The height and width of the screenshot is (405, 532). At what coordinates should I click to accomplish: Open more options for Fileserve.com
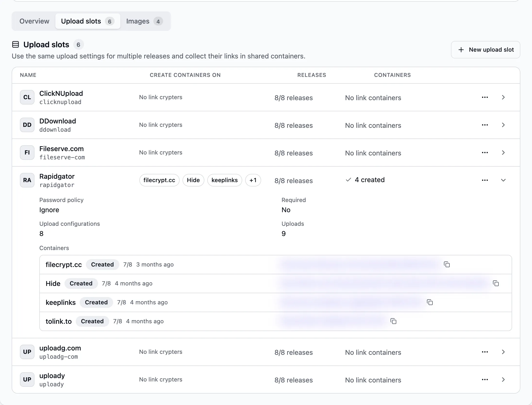click(485, 153)
